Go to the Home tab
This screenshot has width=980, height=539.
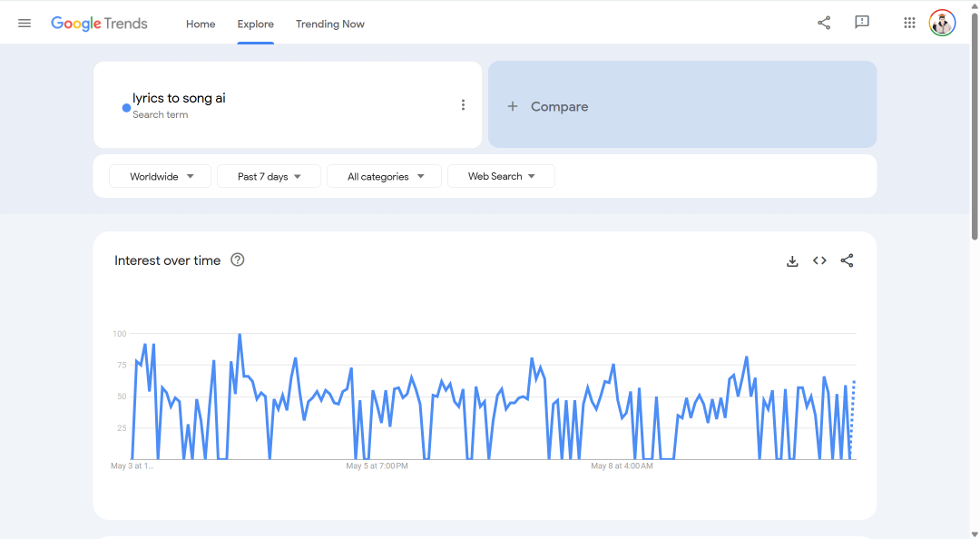coord(201,24)
